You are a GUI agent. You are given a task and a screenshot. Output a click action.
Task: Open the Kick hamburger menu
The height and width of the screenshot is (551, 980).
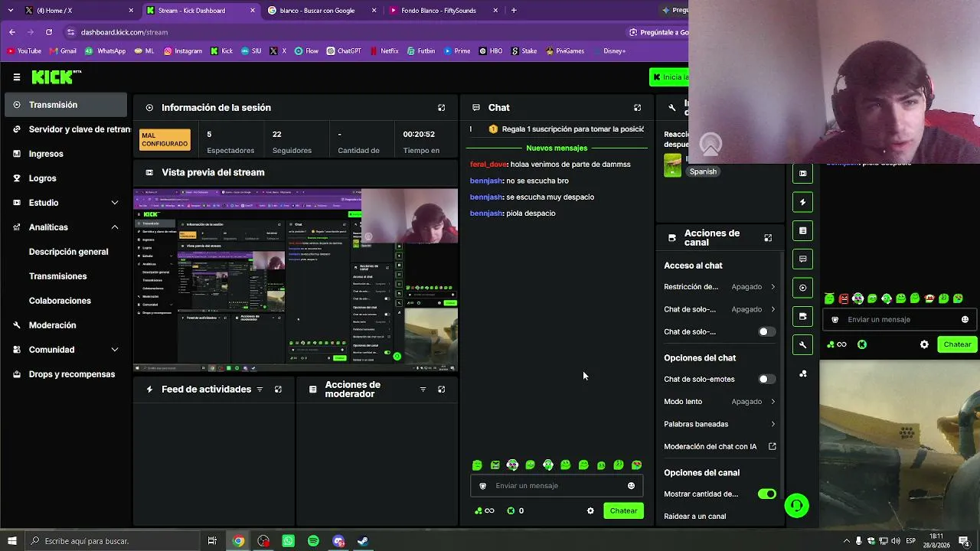[16, 77]
